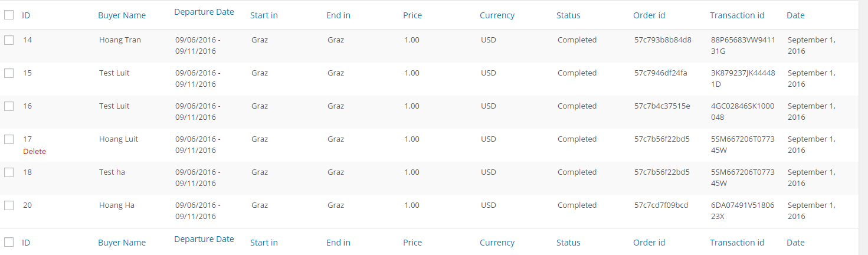Click the Start in column header
The image size is (868, 255).
264,15
